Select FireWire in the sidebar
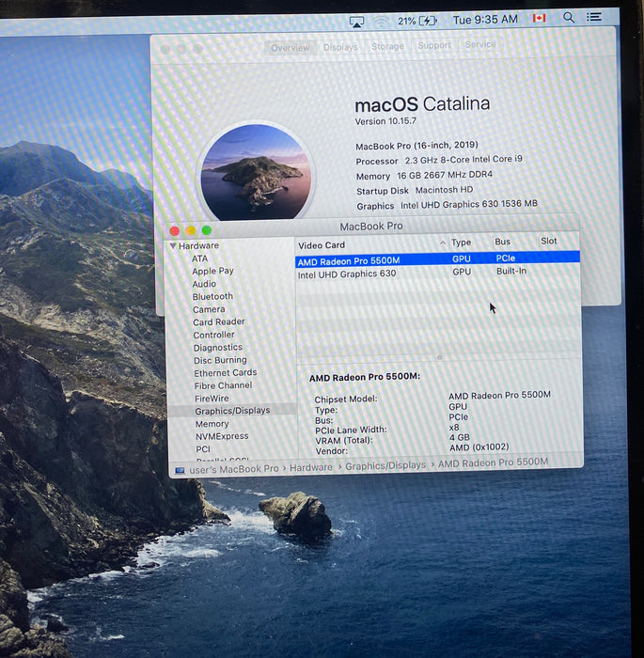 (212, 399)
